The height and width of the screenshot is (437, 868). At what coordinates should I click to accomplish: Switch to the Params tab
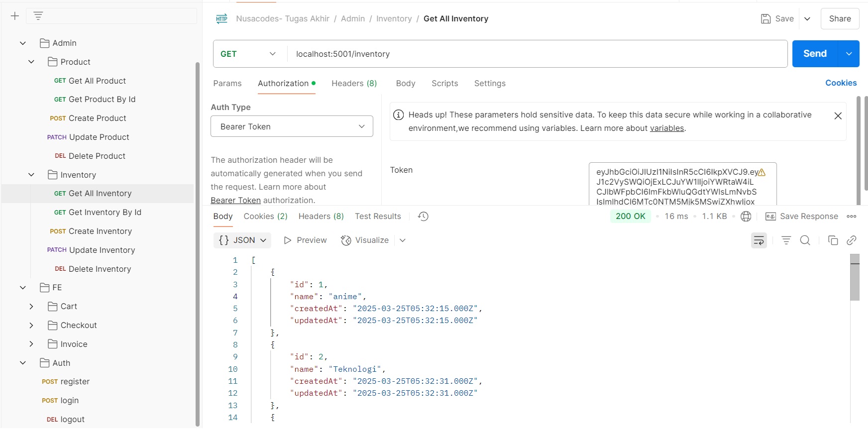click(x=227, y=84)
